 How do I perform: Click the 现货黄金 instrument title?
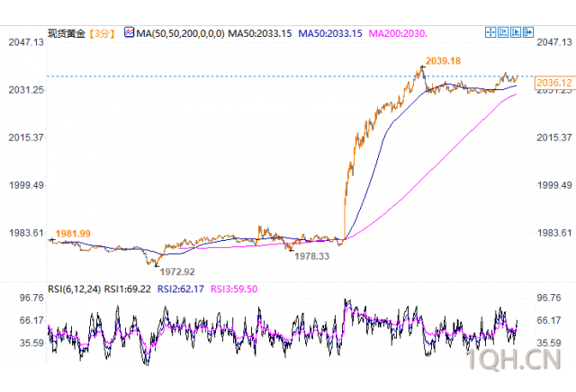point(67,34)
